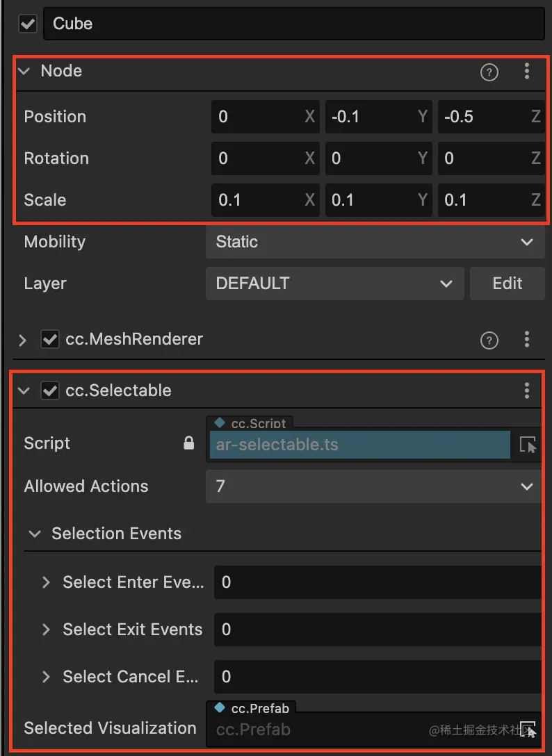Click the Cube name input field

pyautogui.click(x=292, y=23)
